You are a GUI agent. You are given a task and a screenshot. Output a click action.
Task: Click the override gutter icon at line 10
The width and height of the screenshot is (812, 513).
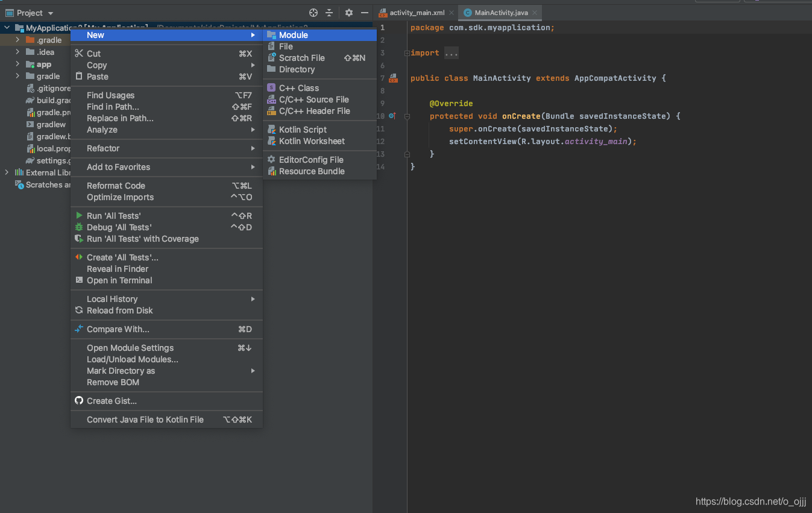(392, 116)
